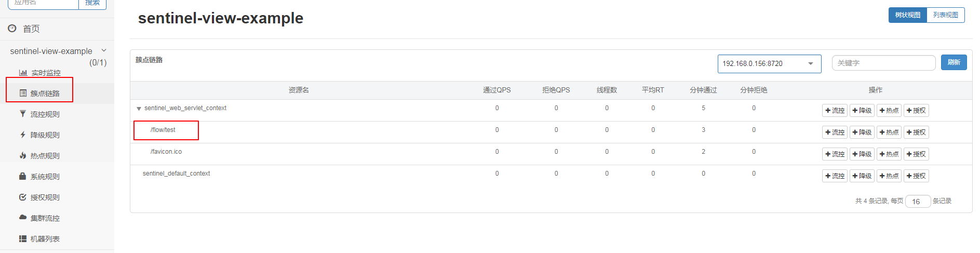Click the 分钟通过 column header
Screen dimensions: 980x253
pyautogui.click(x=703, y=90)
